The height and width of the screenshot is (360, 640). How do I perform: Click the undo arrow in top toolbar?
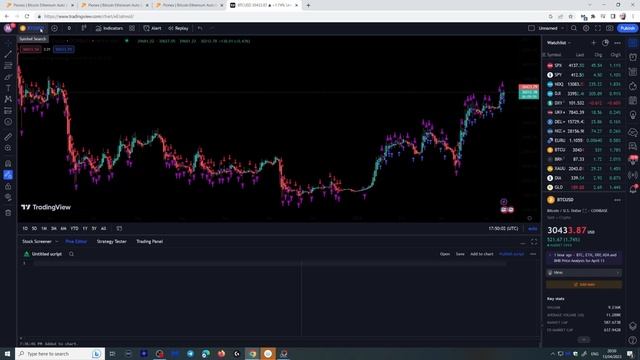tap(200, 28)
